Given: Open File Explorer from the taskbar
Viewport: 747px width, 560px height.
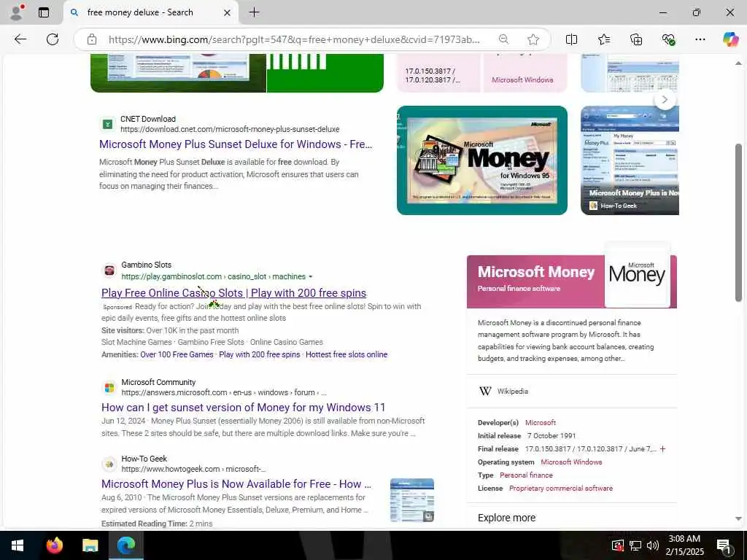Looking at the screenshot, I should [90, 545].
